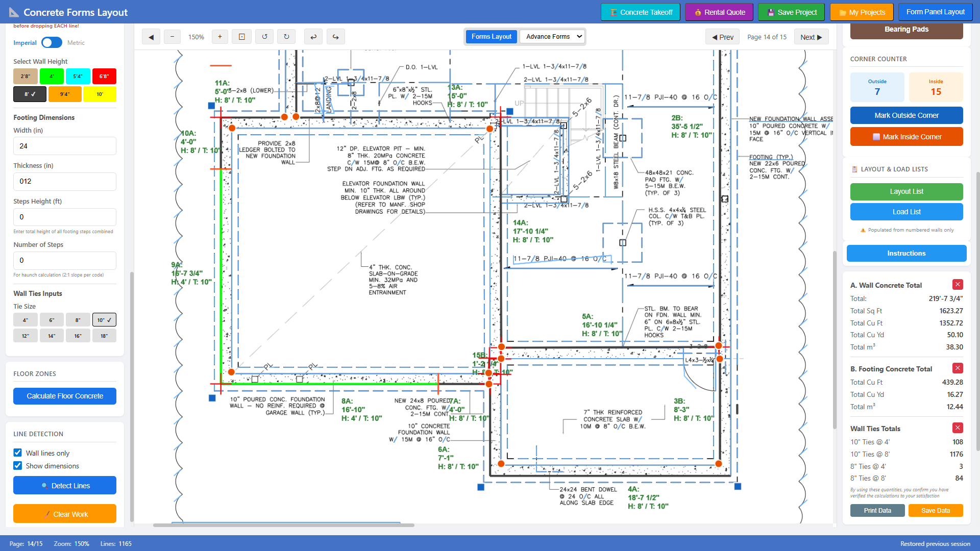980x551 pixels.
Task: Save the project
Action: pos(791,12)
